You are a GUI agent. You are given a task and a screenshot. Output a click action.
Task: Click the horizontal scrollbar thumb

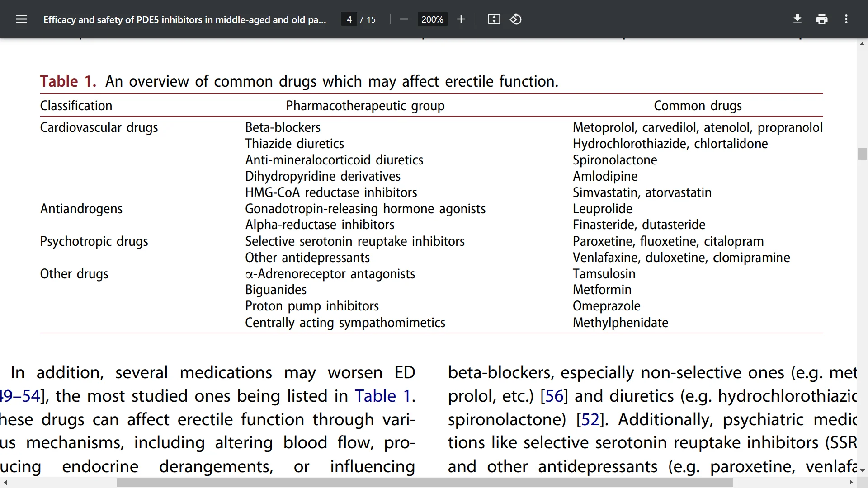[425, 483]
